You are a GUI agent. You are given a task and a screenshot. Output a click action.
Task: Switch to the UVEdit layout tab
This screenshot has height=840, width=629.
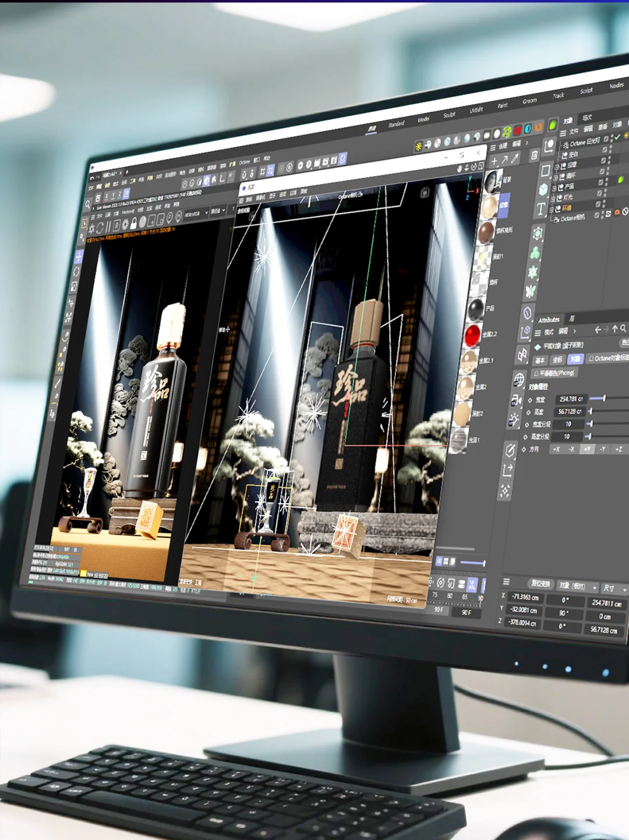(476, 109)
